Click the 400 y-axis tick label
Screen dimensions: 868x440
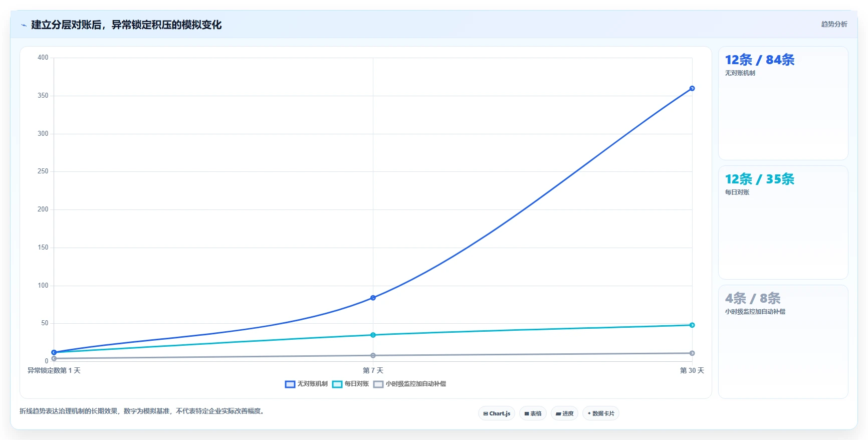point(43,58)
